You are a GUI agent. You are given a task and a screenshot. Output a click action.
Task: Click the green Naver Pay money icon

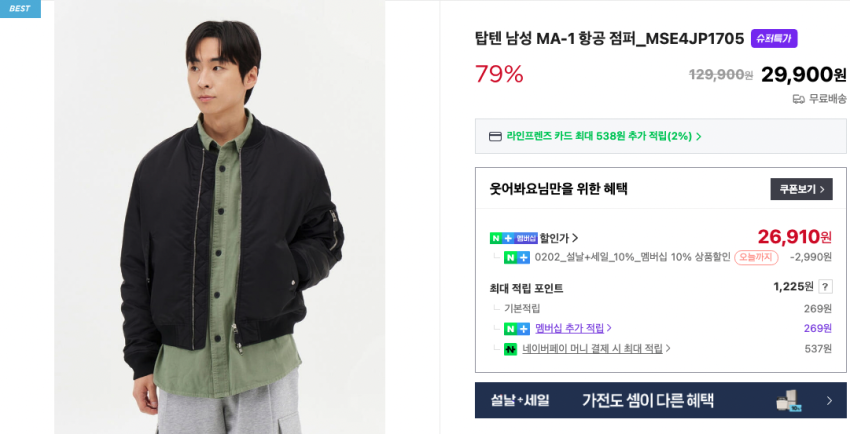pos(510,349)
